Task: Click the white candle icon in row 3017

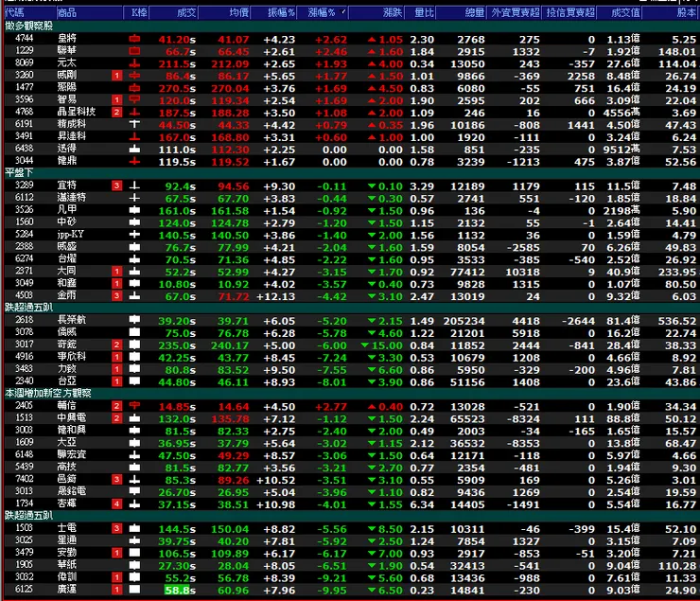Action: pos(134,345)
